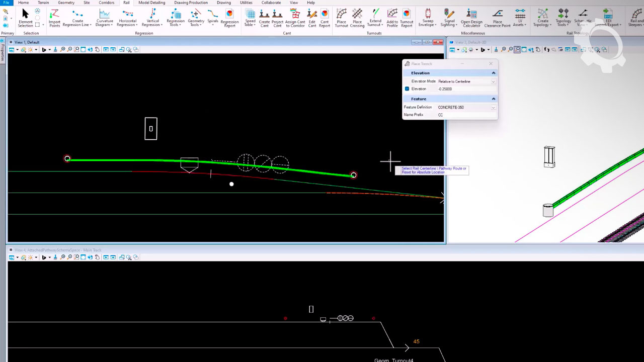Launch the Open Design Calculator
The width and height of the screenshot is (644, 362).
(471, 18)
